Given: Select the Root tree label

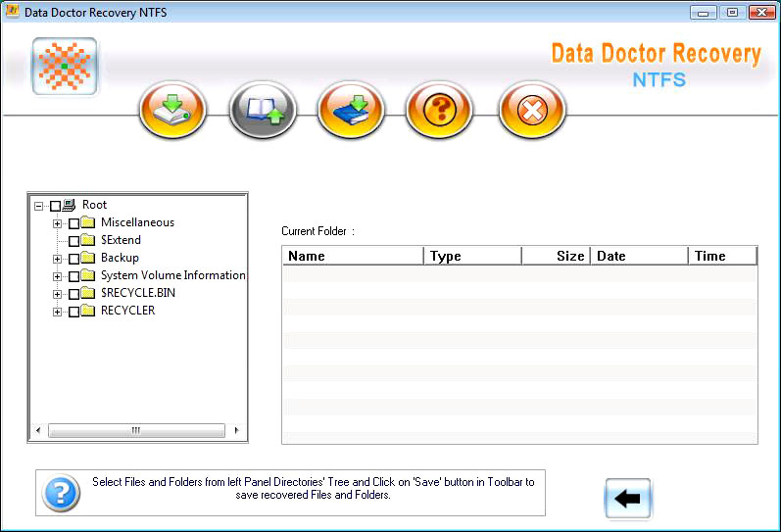Looking at the screenshot, I should point(95,205).
